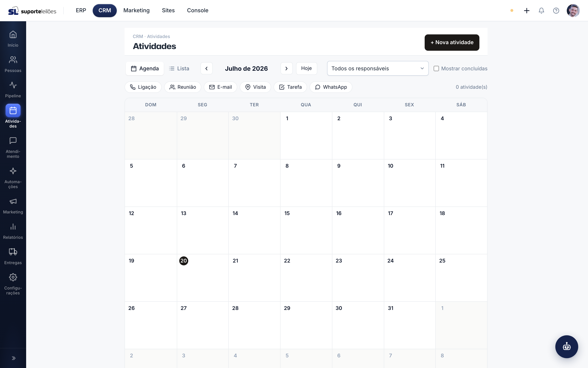Switch to the ERP module tab
This screenshot has width=588, height=368.
pyautogui.click(x=81, y=10)
